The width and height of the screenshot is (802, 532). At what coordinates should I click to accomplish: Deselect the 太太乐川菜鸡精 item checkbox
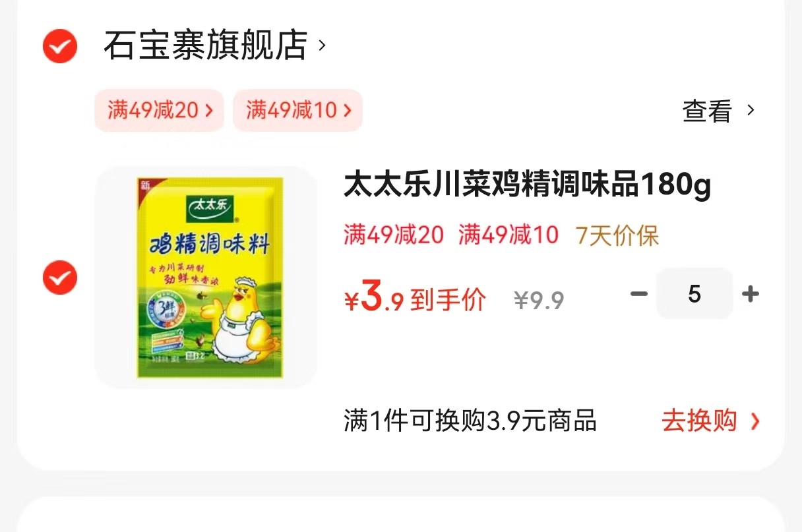[60, 278]
